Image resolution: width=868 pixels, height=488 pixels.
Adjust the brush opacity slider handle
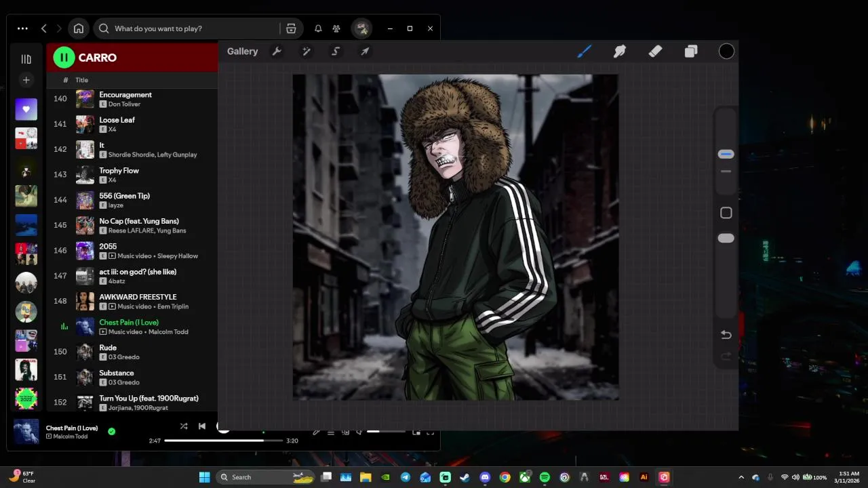(726, 239)
